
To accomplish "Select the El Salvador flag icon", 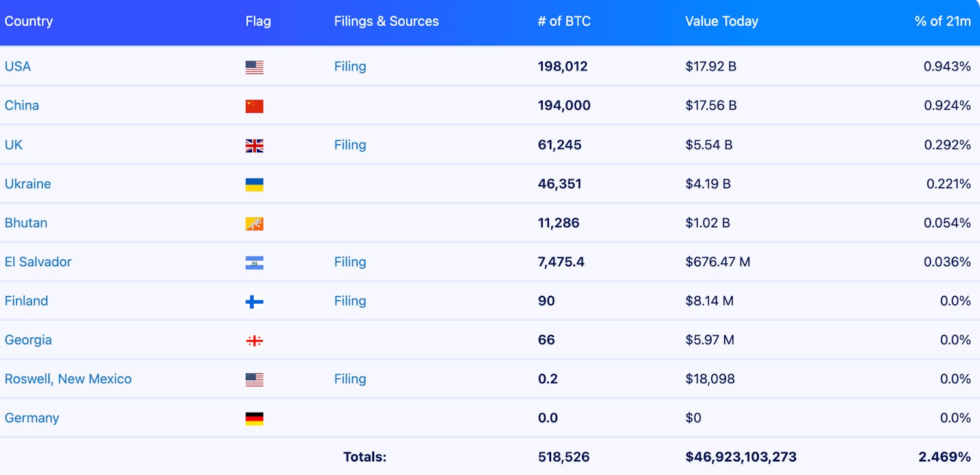I will point(254,261).
